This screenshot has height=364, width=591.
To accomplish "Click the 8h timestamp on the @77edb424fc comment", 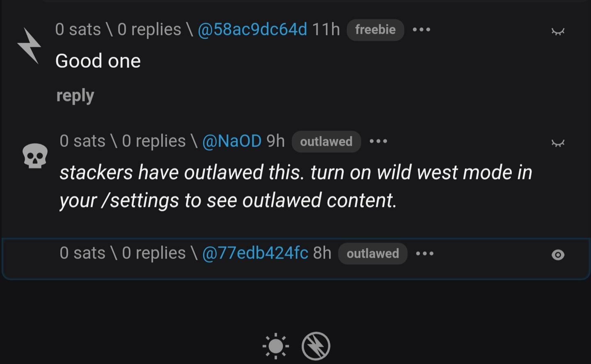I will click(322, 253).
